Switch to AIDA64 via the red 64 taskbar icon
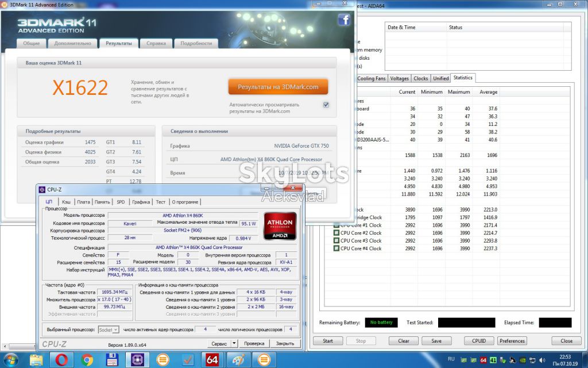This screenshot has width=588, height=368. click(212, 360)
